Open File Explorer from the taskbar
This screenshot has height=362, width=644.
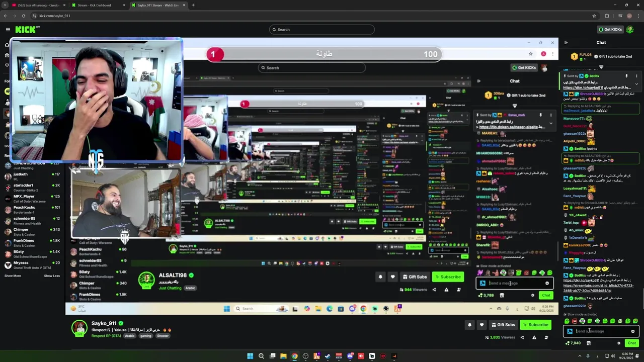click(x=283, y=356)
